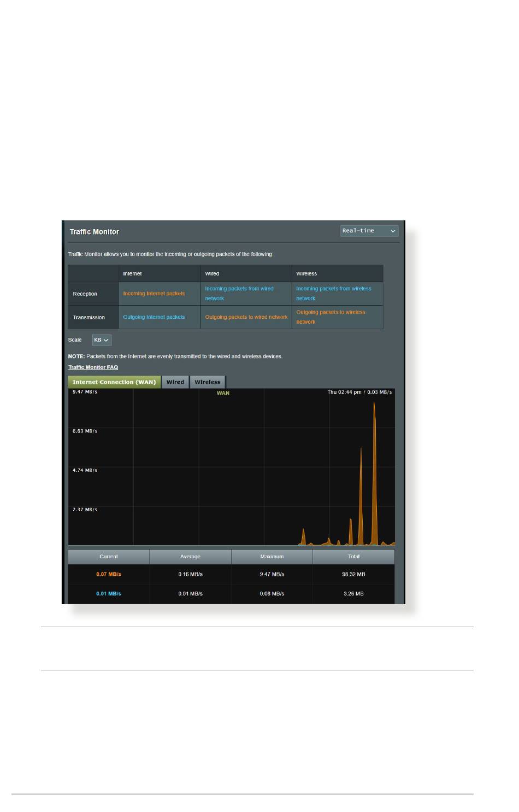Click the 0.08 MB/s maximum value
Image resolution: width=519 pixels, height=812 pixels.
click(x=272, y=593)
